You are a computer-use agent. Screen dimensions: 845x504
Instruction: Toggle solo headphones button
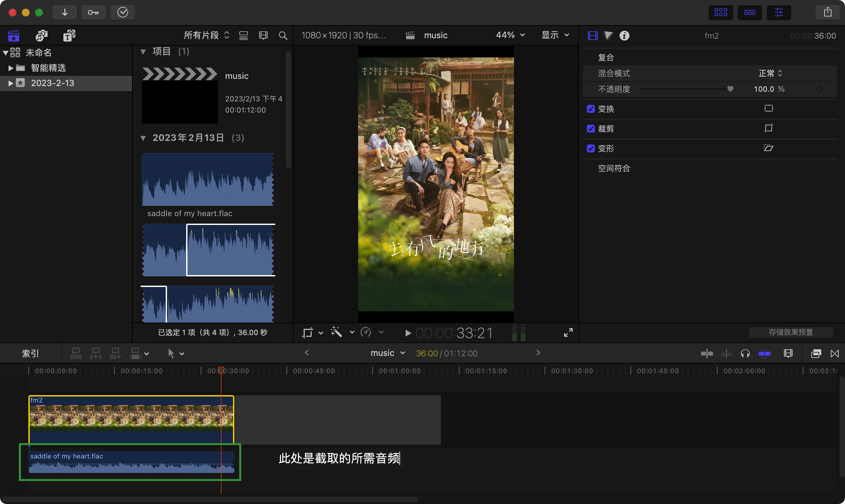coord(745,354)
